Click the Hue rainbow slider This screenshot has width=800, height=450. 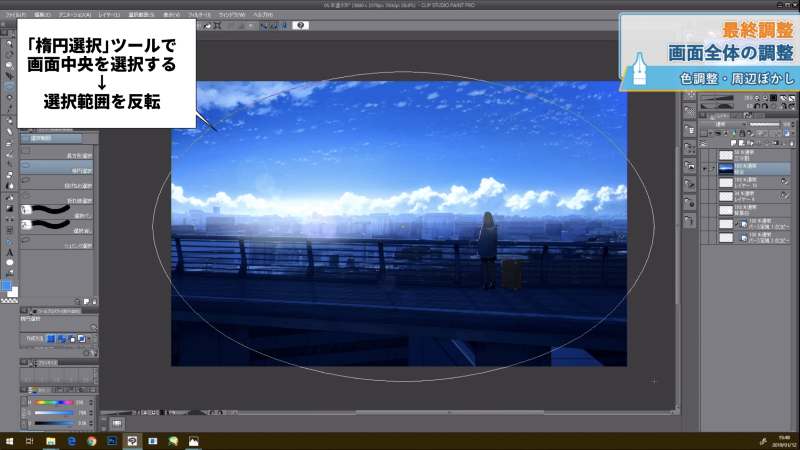tap(55, 403)
